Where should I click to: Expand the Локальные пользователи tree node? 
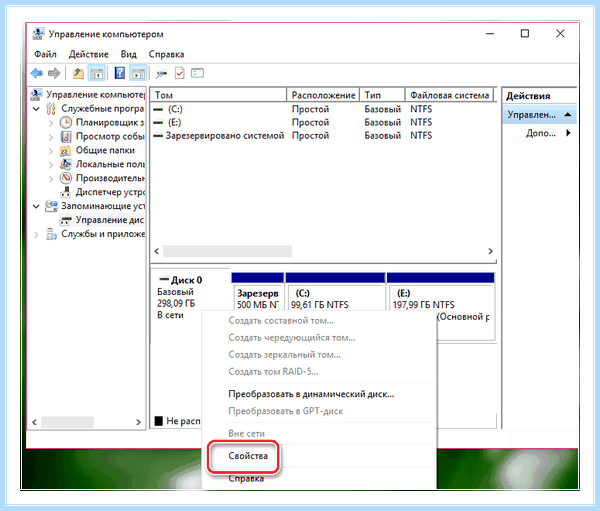[x=51, y=165]
